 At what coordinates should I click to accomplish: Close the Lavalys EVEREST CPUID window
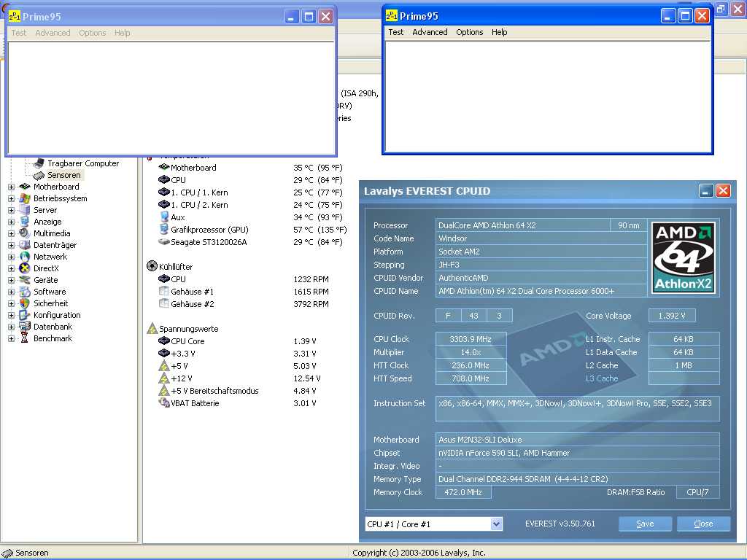(x=723, y=191)
